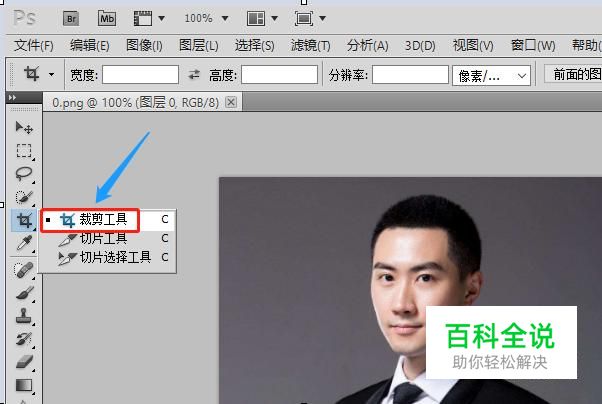Select the Rectangular Marquee tool
Image resolution: width=602 pixels, height=404 pixels.
(x=24, y=151)
